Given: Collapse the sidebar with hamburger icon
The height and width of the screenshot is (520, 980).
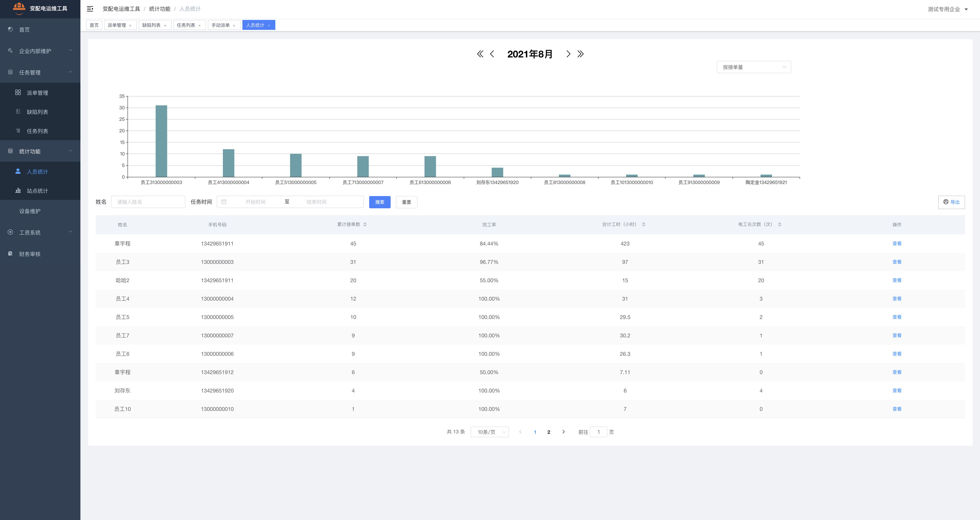Looking at the screenshot, I should (x=90, y=9).
